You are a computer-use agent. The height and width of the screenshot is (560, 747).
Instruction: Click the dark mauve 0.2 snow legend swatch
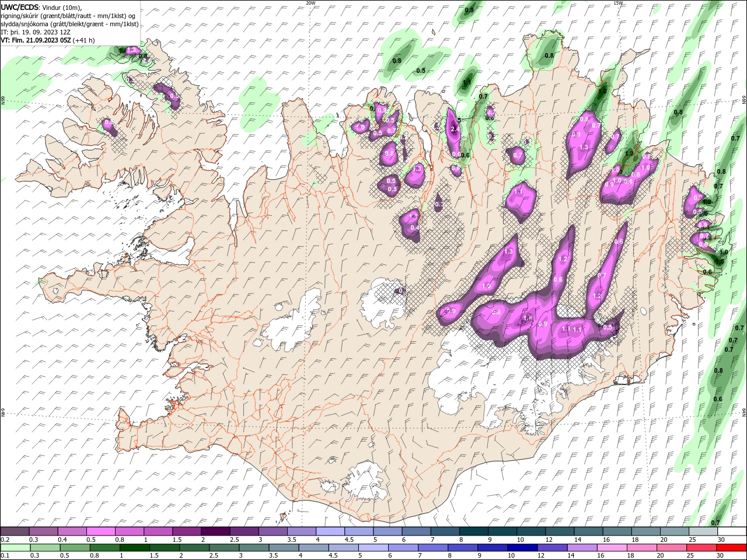[15, 531]
